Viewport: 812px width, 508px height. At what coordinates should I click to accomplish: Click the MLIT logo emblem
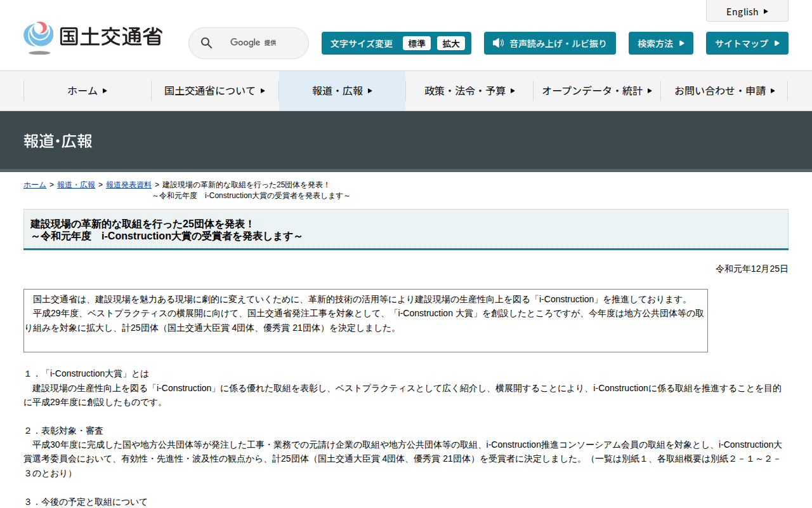coord(39,37)
